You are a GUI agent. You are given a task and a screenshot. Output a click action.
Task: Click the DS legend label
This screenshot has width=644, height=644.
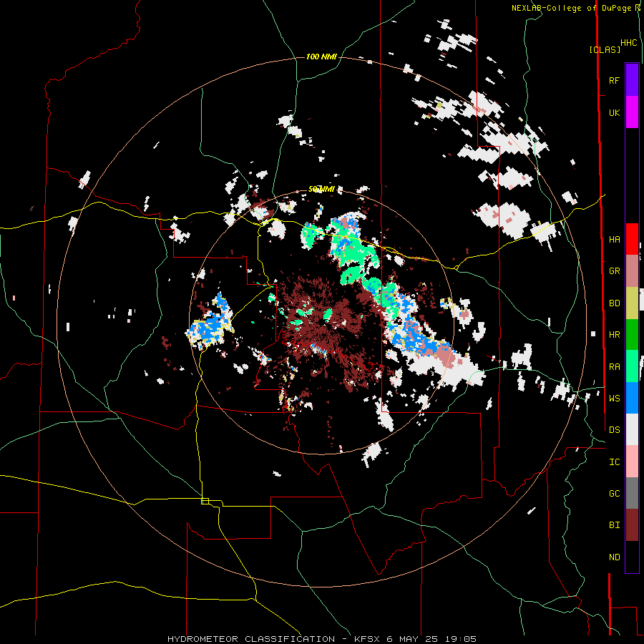pyautogui.click(x=614, y=430)
